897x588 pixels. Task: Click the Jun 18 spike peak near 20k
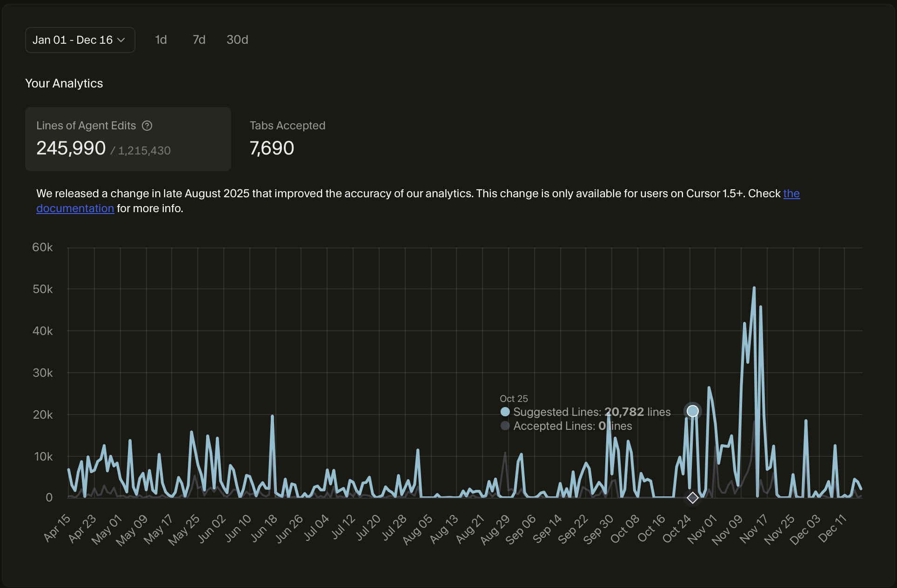pyautogui.click(x=272, y=416)
